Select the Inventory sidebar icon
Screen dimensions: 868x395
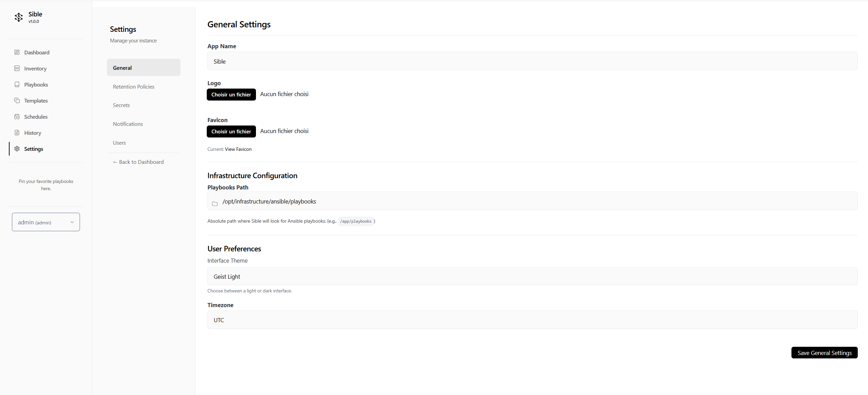pyautogui.click(x=17, y=68)
